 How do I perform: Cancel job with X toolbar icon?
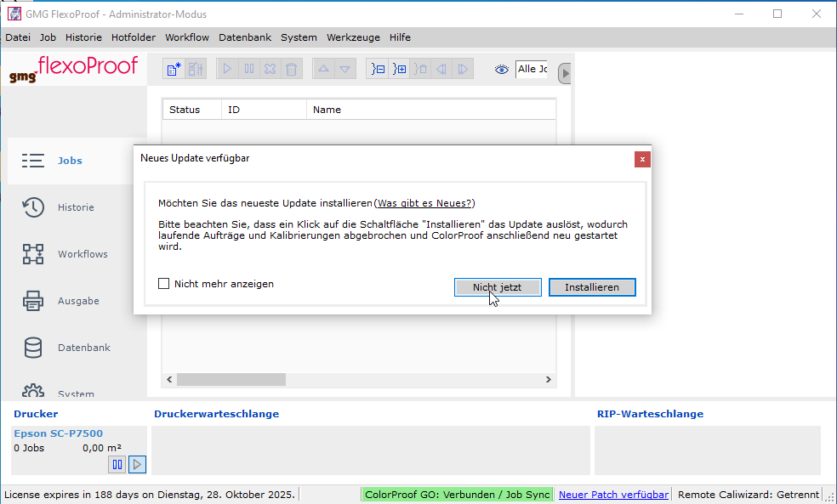270,69
